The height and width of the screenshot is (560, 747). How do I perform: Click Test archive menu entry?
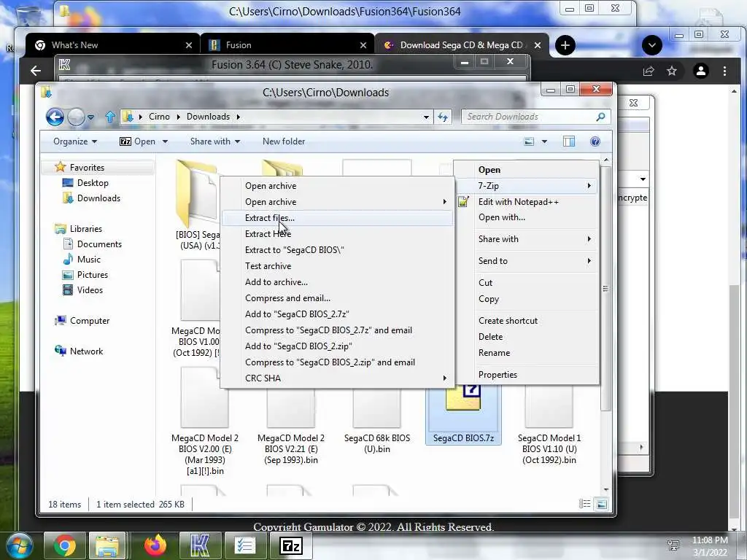tap(337, 266)
